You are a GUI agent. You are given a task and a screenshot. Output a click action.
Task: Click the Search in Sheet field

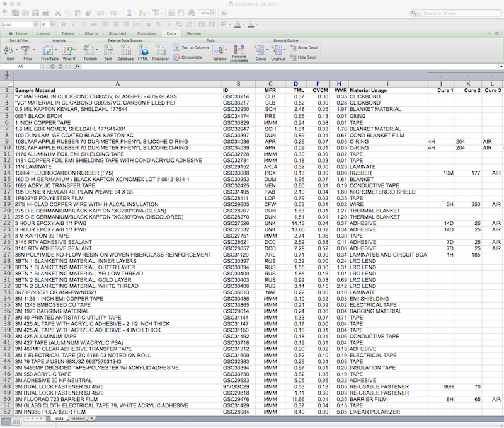click(461, 13)
